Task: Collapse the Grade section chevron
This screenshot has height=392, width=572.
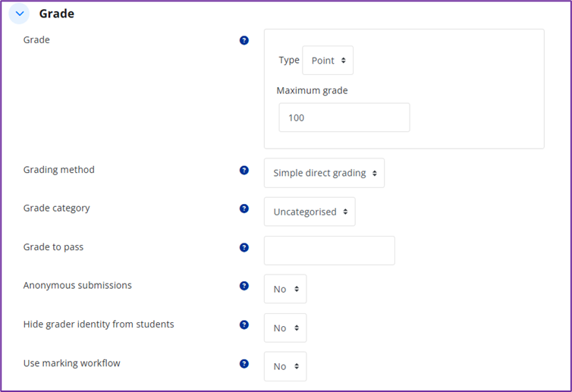Action: click(x=19, y=14)
